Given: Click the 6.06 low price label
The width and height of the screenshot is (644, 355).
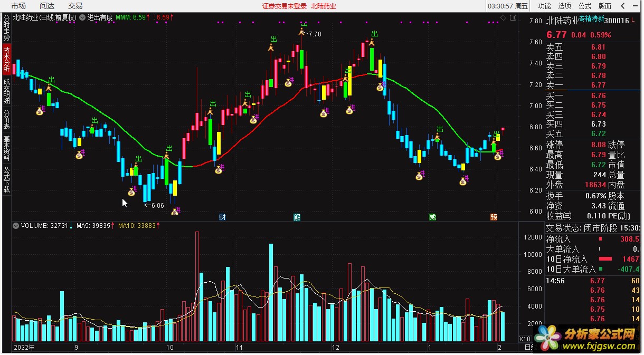Looking at the screenshot, I should 157,205.
